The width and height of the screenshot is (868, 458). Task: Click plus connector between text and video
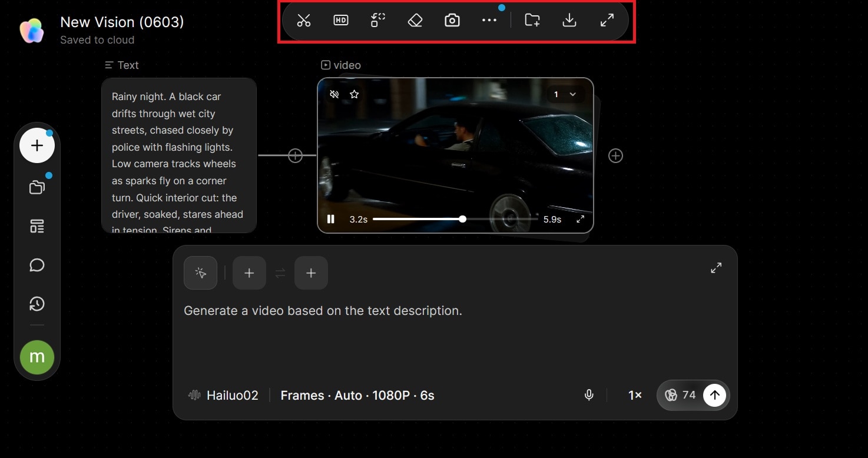(295, 155)
